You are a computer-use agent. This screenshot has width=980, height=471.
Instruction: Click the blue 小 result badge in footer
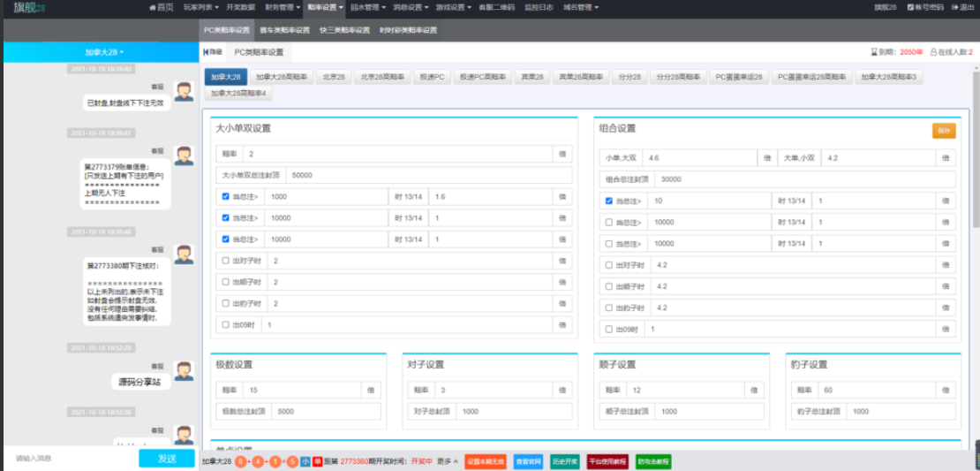click(x=305, y=461)
